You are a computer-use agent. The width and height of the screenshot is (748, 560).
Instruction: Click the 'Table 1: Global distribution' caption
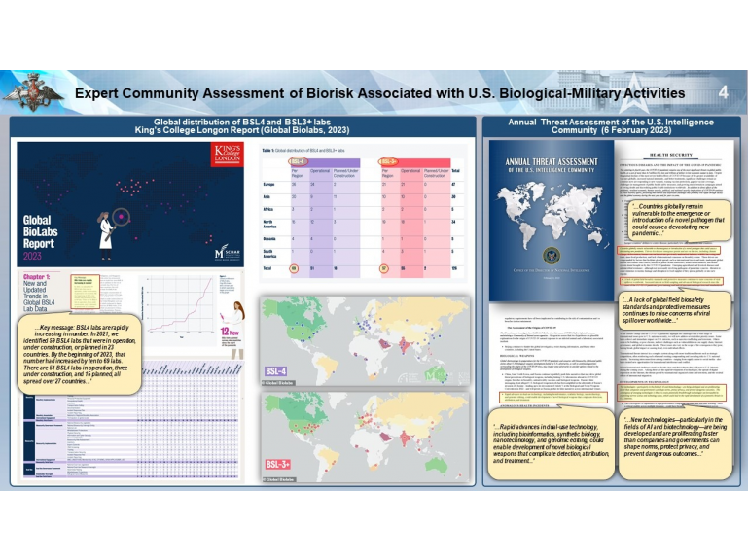(303, 151)
